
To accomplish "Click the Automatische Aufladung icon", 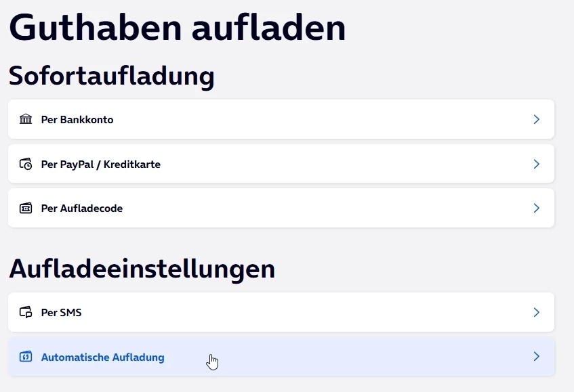I will [x=26, y=357].
